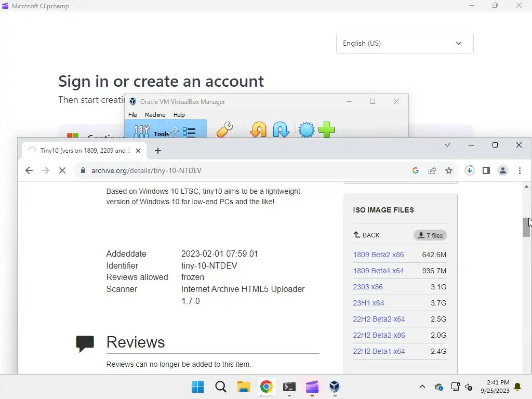
Task: Switch to VirtualBox in taskbar
Action: point(335,387)
